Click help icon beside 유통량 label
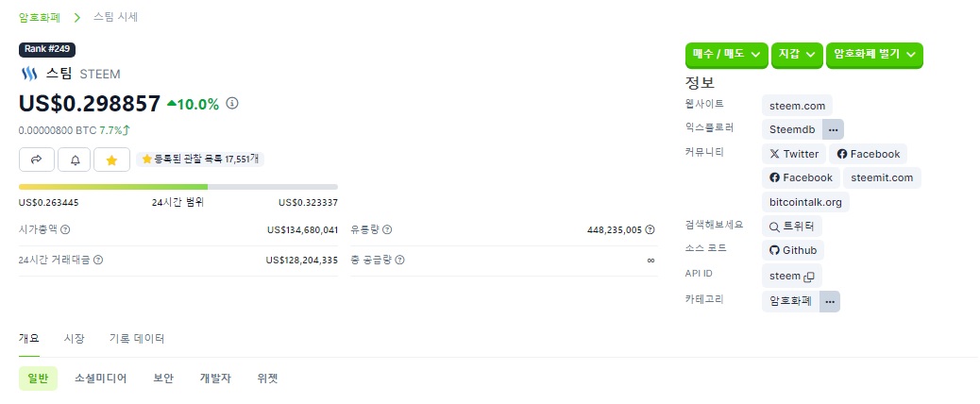980x404 pixels. coord(387,229)
